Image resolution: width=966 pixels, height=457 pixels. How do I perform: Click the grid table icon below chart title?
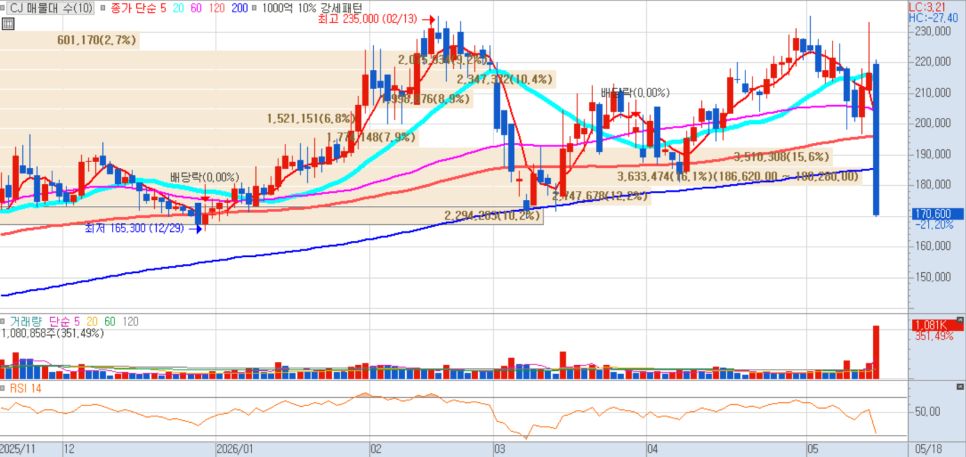click(x=7, y=23)
